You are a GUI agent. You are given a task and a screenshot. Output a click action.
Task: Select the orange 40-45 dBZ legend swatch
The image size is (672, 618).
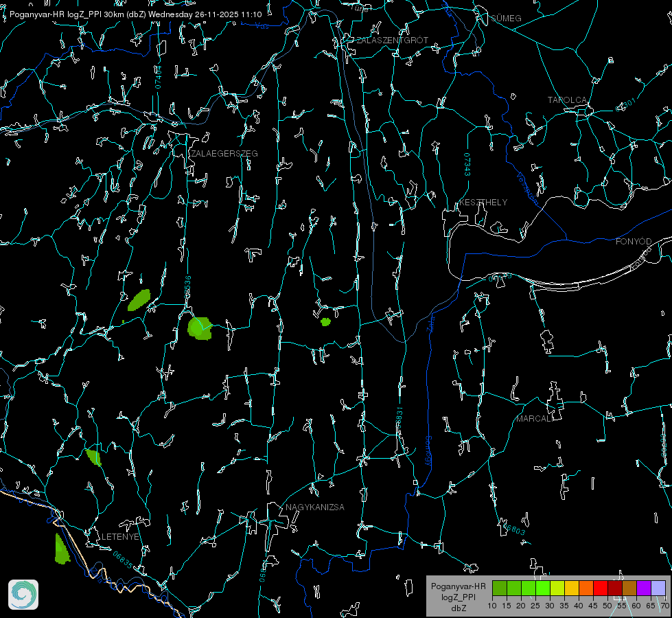[586, 588]
